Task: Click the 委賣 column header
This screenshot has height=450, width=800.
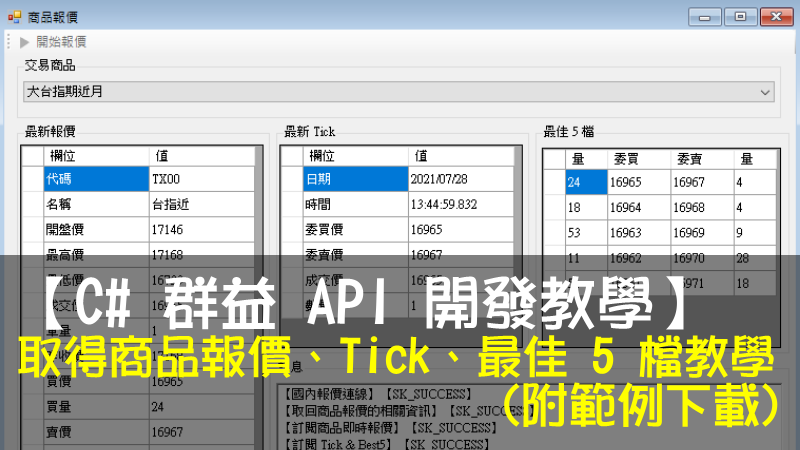Action: pyautogui.click(x=702, y=159)
